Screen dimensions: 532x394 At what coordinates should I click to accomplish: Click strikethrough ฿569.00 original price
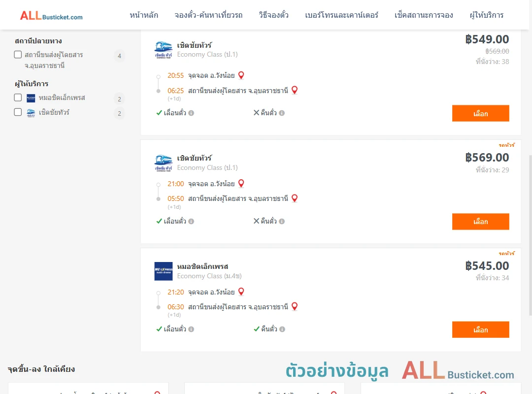(x=497, y=51)
